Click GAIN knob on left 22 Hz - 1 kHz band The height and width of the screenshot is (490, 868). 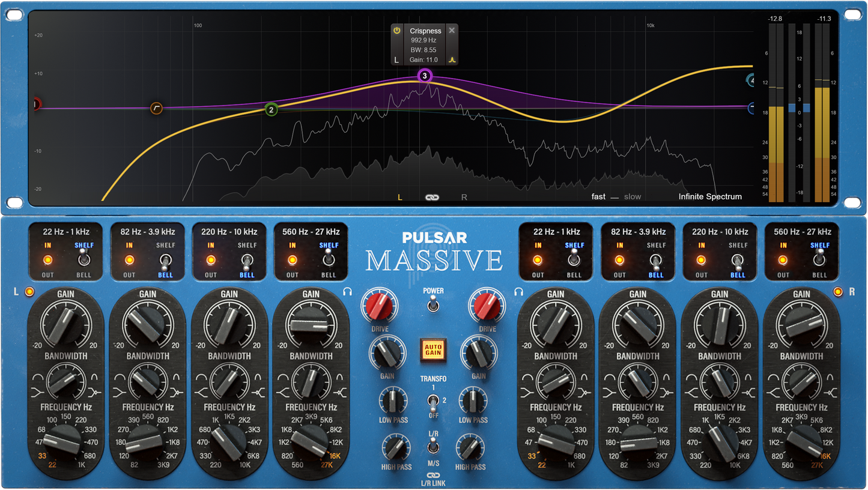click(65, 325)
